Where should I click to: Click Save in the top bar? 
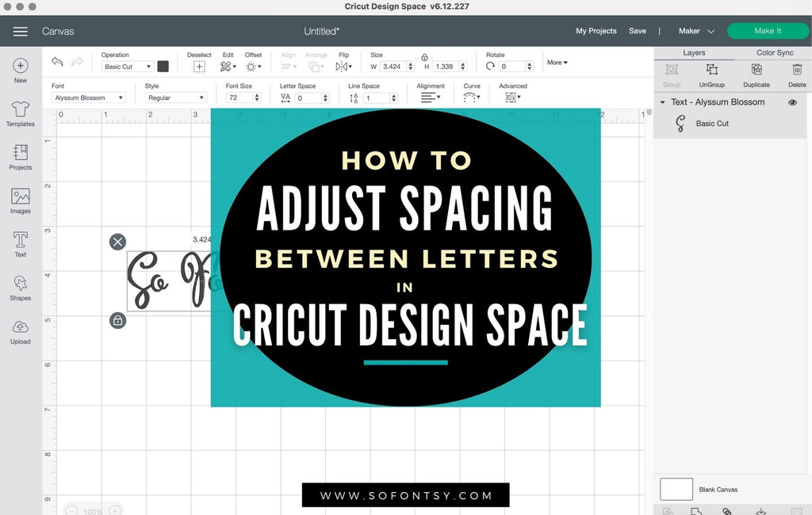pyautogui.click(x=638, y=31)
